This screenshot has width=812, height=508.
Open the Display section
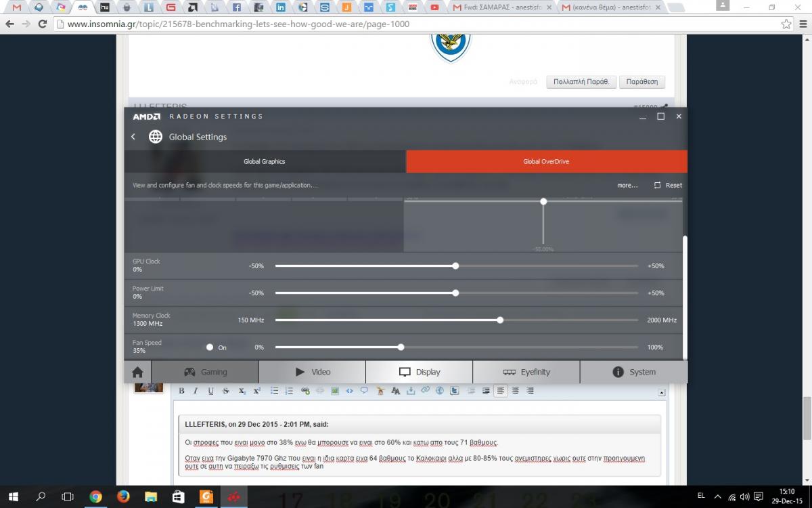pyautogui.click(x=420, y=372)
